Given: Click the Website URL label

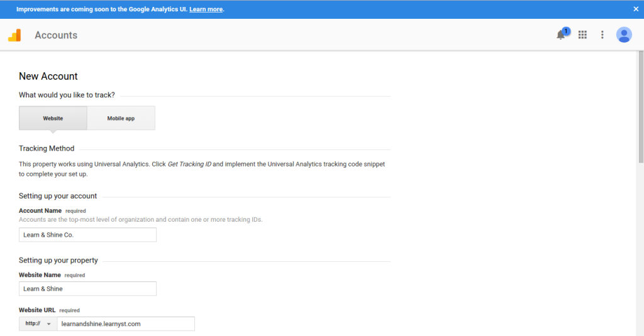Looking at the screenshot, I should (37, 310).
